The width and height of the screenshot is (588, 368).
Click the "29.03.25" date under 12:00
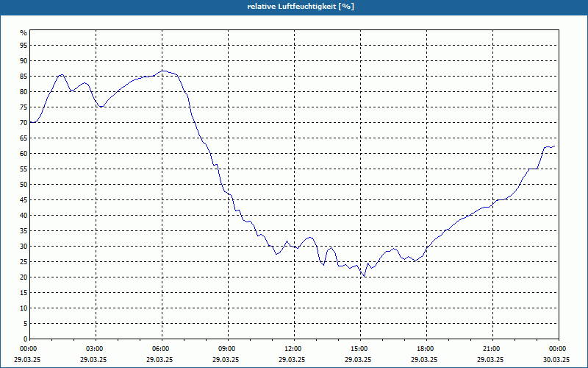292,359
